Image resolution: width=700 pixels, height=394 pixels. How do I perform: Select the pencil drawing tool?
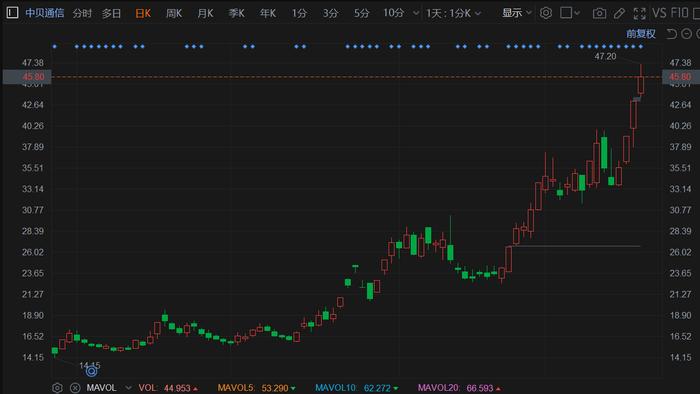619,13
